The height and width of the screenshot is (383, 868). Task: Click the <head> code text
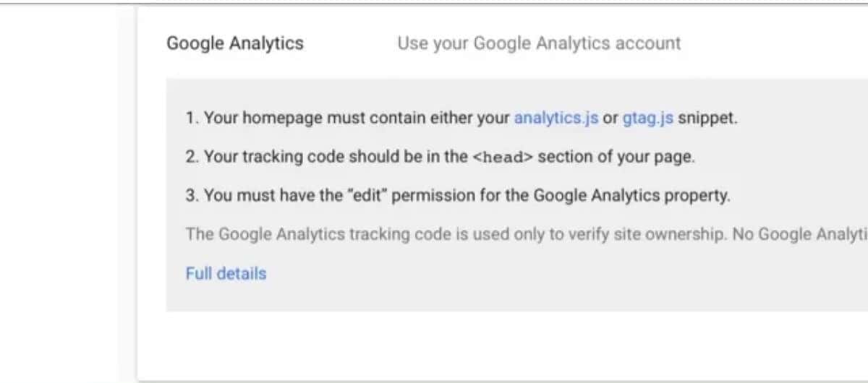click(x=502, y=158)
